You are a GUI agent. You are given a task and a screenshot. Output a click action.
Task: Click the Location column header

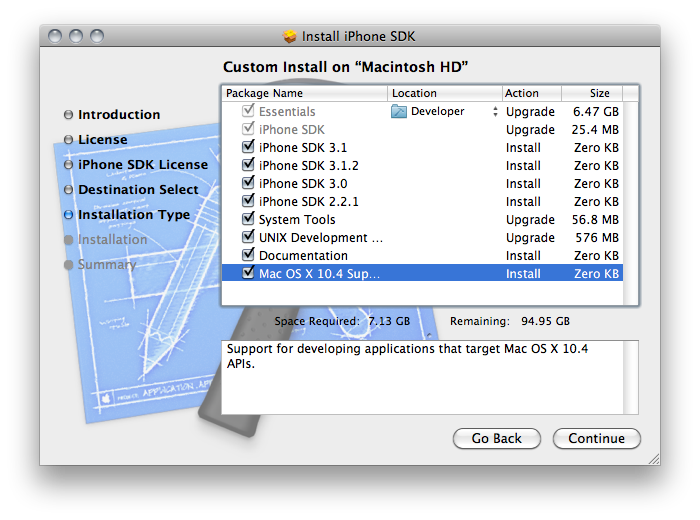pos(445,93)
